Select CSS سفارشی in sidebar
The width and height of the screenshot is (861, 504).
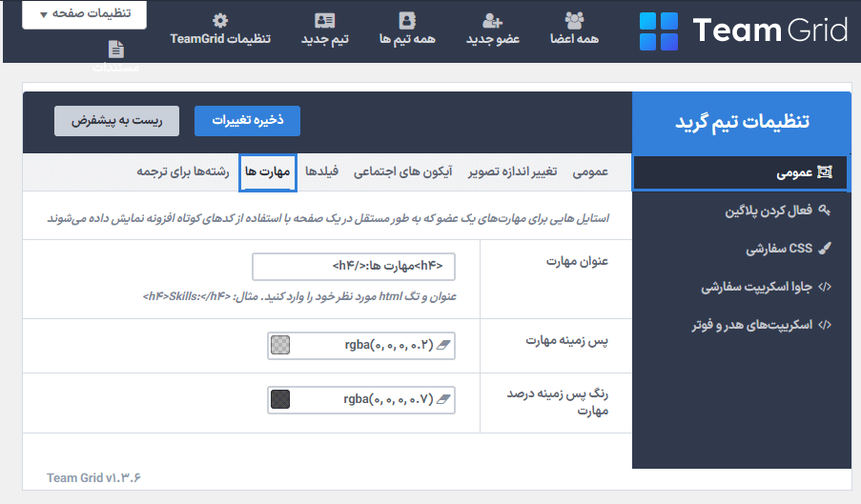pyautogui.click(x=779, y=249)
